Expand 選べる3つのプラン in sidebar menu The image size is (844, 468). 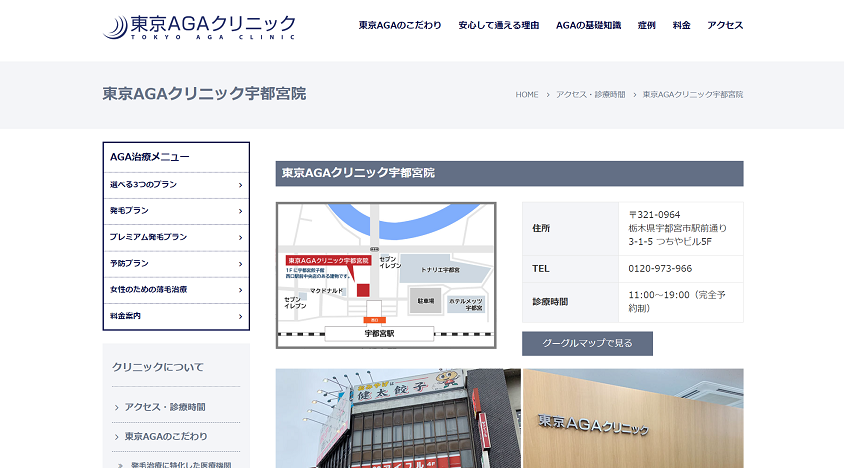(x=176, y=185)
